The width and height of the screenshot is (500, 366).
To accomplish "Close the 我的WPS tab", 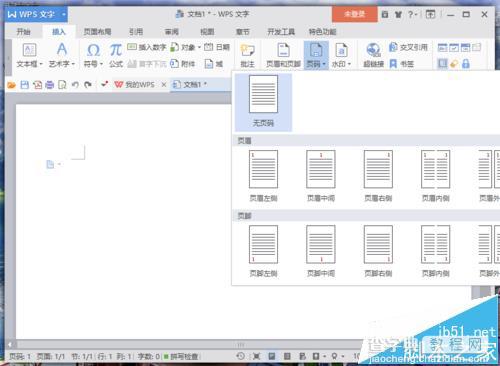I will [x=164, y=85].
